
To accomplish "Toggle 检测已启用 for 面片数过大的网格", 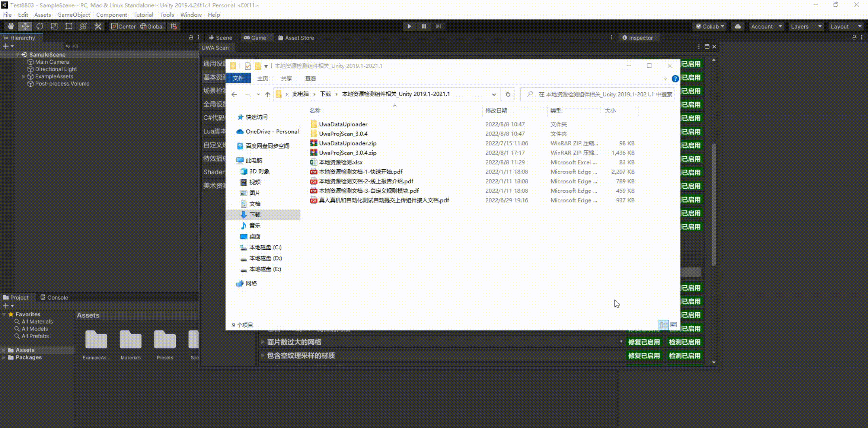I will click(684, 342).
